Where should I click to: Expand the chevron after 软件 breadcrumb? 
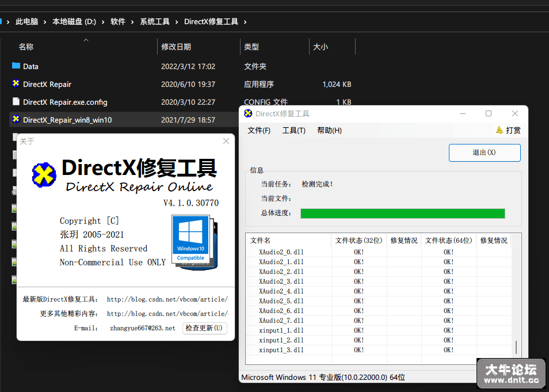pyautogui.click(x=132, y=22)
